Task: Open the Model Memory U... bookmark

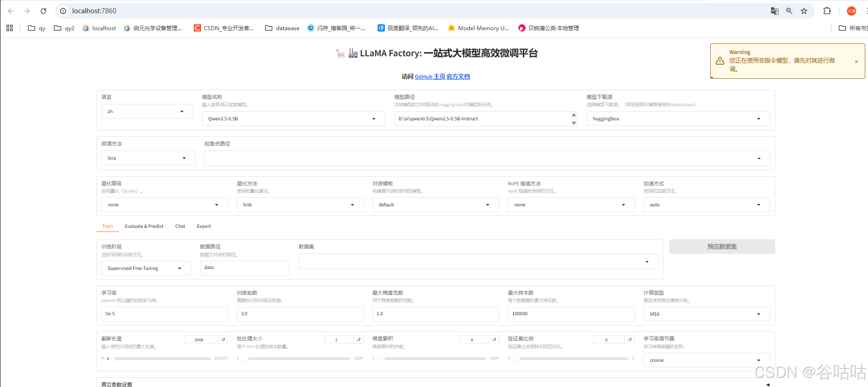Action: point(479,28)
